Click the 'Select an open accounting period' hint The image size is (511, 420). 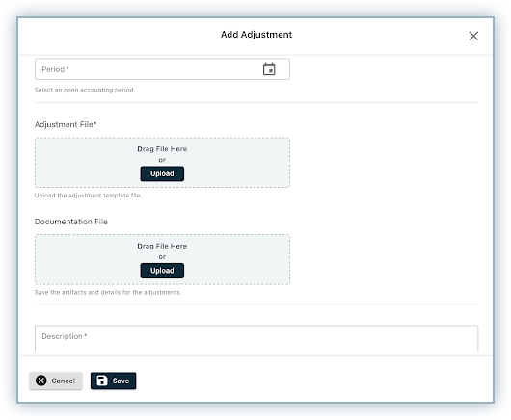85,90
